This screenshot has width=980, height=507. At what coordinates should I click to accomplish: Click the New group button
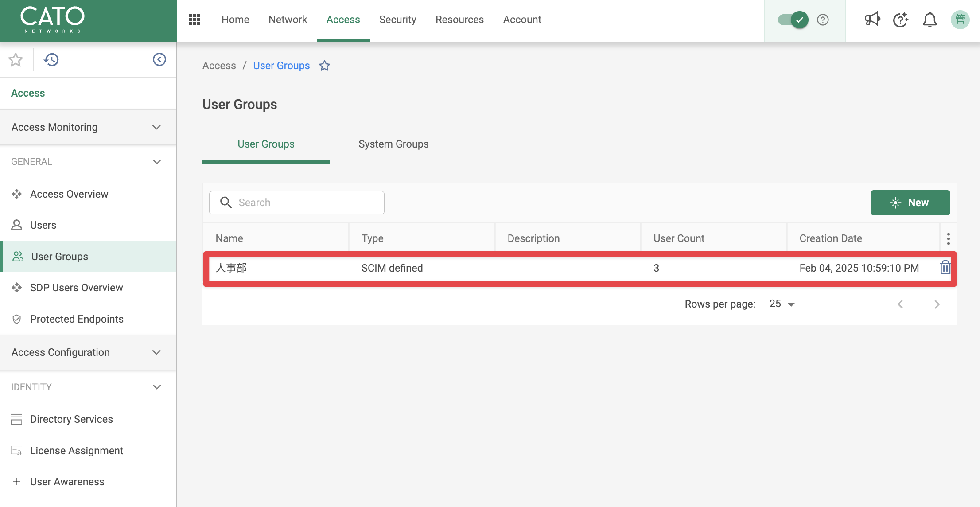tap(910, 203)
